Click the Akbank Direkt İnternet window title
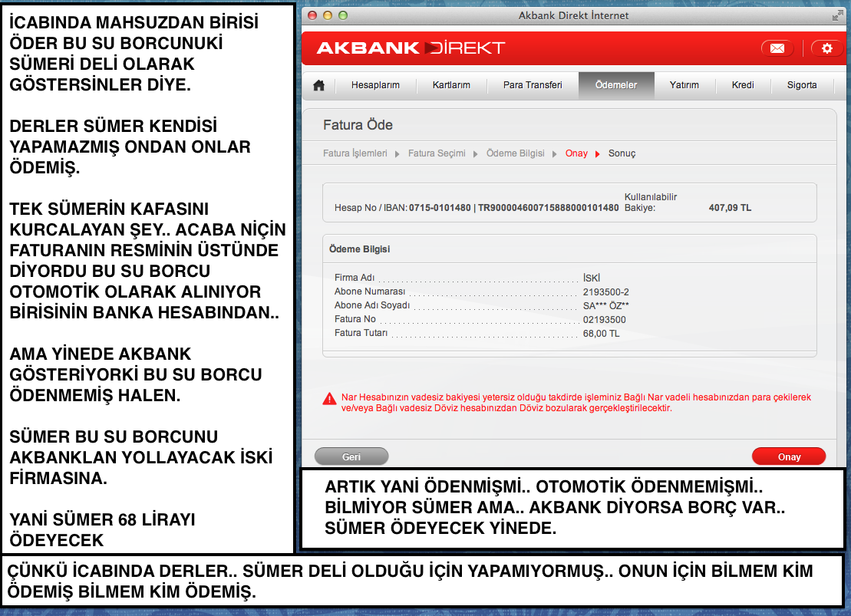This screenshot has height=616, width=851. [x=573, y=16]
